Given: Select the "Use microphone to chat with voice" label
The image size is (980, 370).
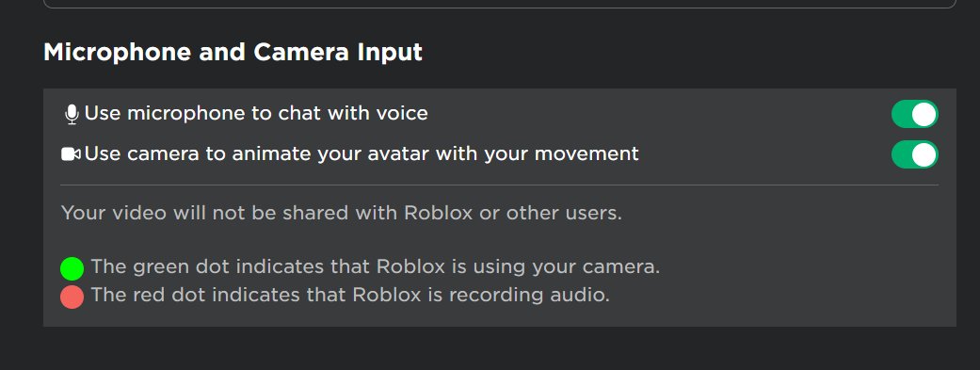Looking at the screenshot, I should click(256, 114).
